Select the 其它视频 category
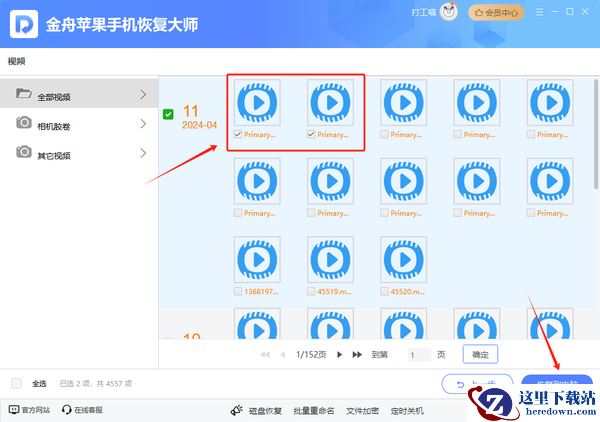Screen dimensions: 600x422 pyautogui.click(x=79, y=153)
